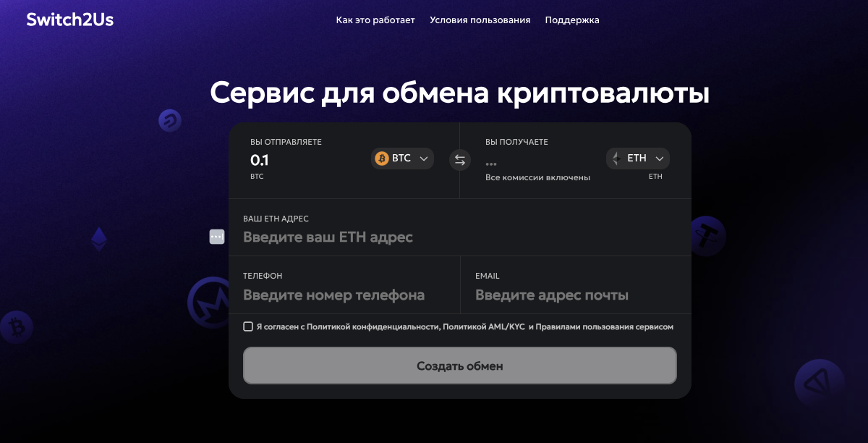Open the "Правилами пользования сервисом" link
This screenshot has height=443, width=868.
(x=605, y=327)
